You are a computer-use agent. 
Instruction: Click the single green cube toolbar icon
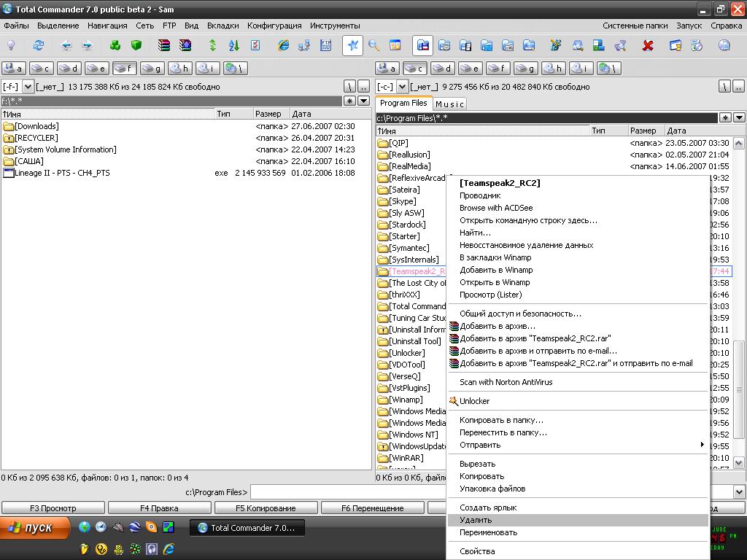click(136, 45)
